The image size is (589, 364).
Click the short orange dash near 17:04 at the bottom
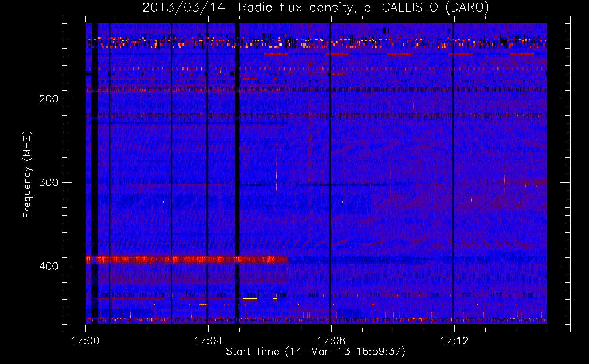pyautogui.click(x=203, y=305)
